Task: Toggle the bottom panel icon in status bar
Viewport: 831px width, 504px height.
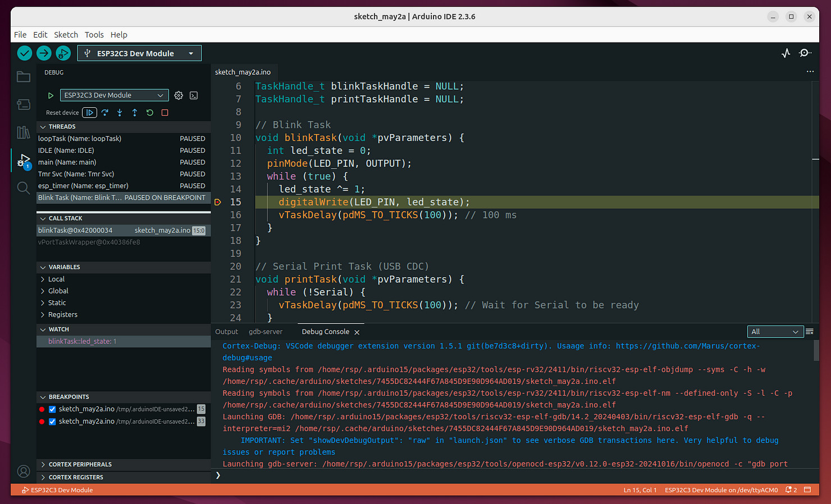Action: pos(807,490)
